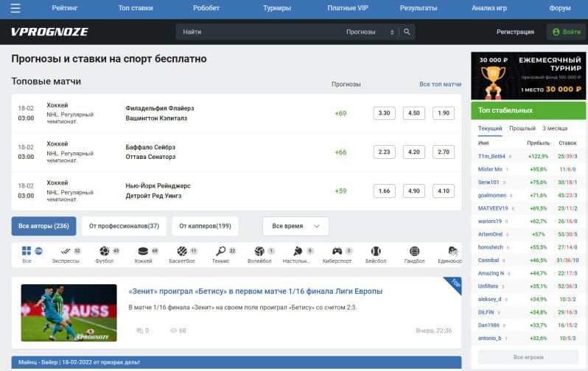Viewport: 588px width, 371px height.
Task: Click '+69' forecasts count for Филадельфия
Action: 340,113
